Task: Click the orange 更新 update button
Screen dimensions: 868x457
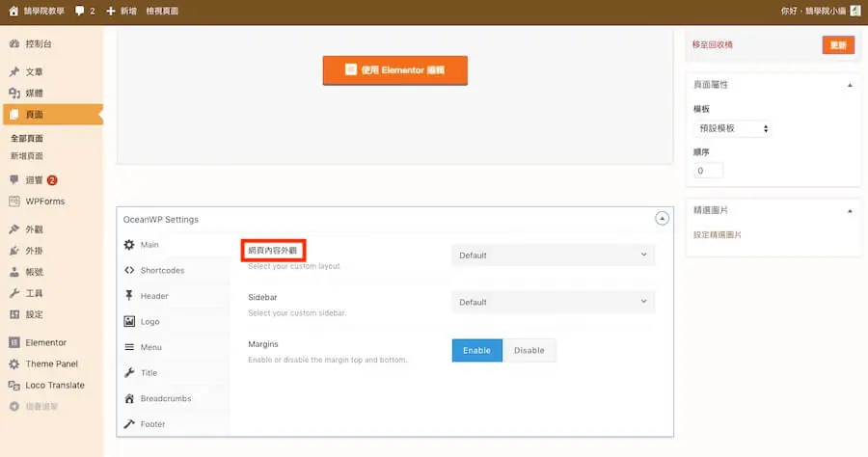Action: click(838, 44)
